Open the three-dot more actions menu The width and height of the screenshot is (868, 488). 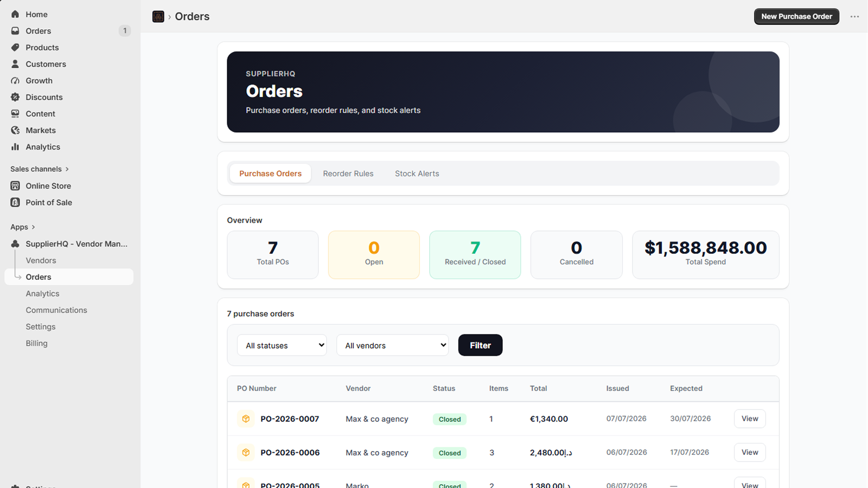point(854,16)
